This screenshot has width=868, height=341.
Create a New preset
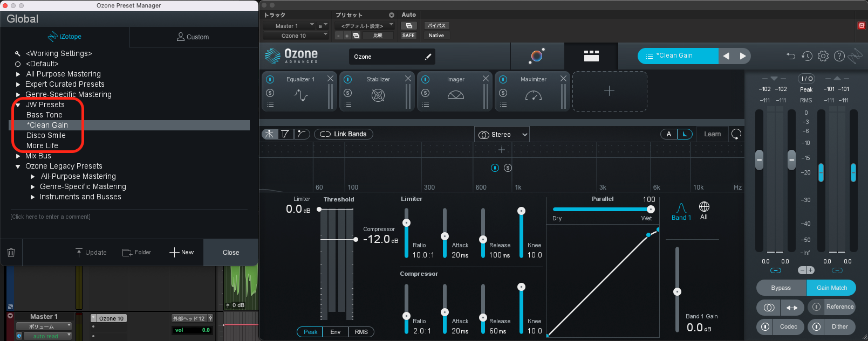[x=182, y=252]
